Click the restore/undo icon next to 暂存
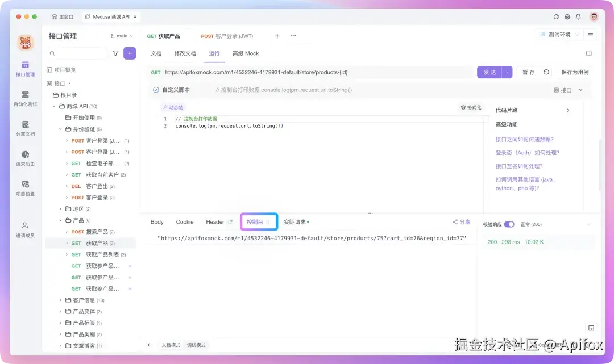 coord(546,72)
